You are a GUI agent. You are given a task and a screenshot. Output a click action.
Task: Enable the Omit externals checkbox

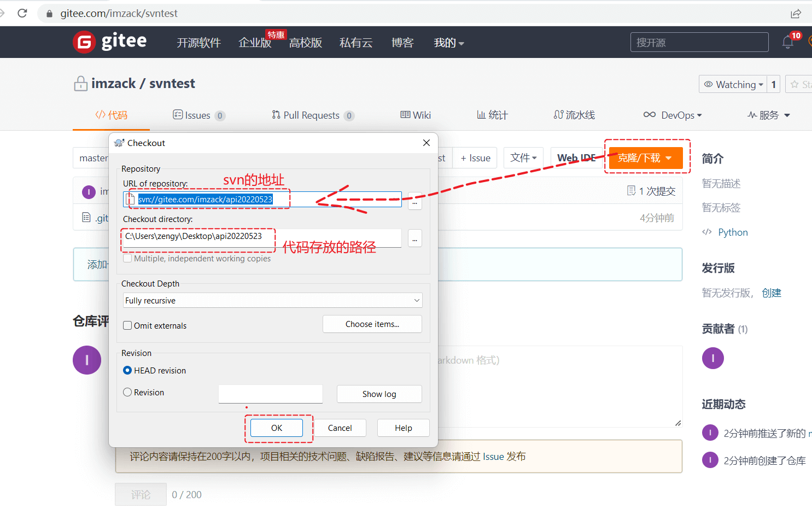click(127, 325)
